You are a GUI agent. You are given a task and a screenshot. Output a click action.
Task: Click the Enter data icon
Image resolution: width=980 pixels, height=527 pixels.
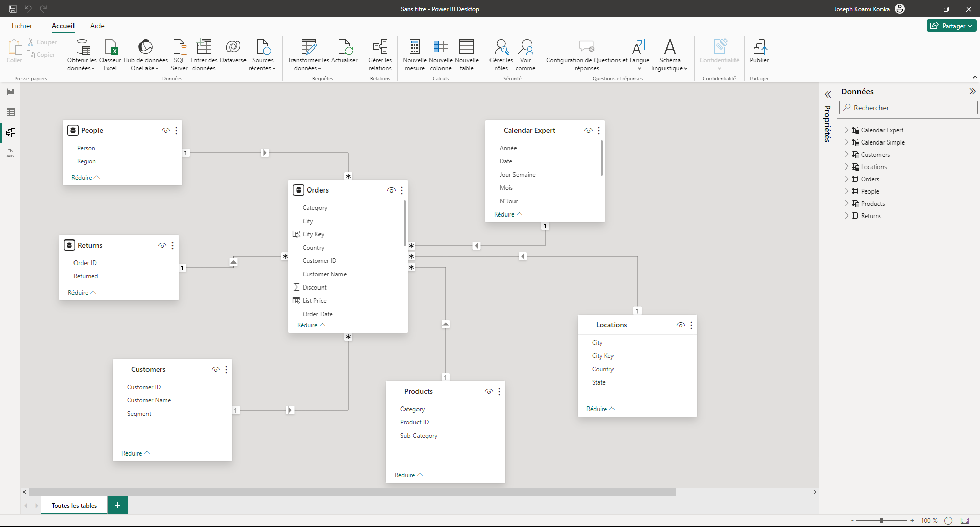tap(204, 47)
